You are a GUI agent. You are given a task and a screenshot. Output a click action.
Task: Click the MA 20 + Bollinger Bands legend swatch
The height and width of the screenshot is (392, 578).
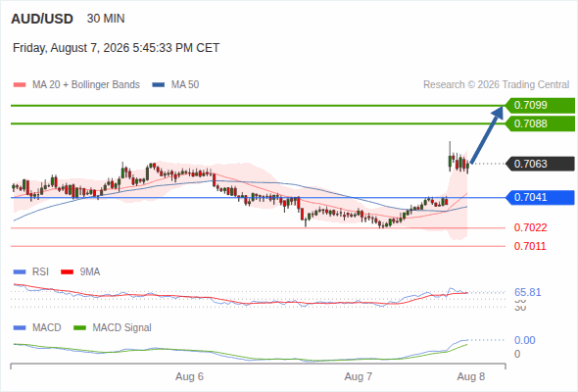pos(20,85)
